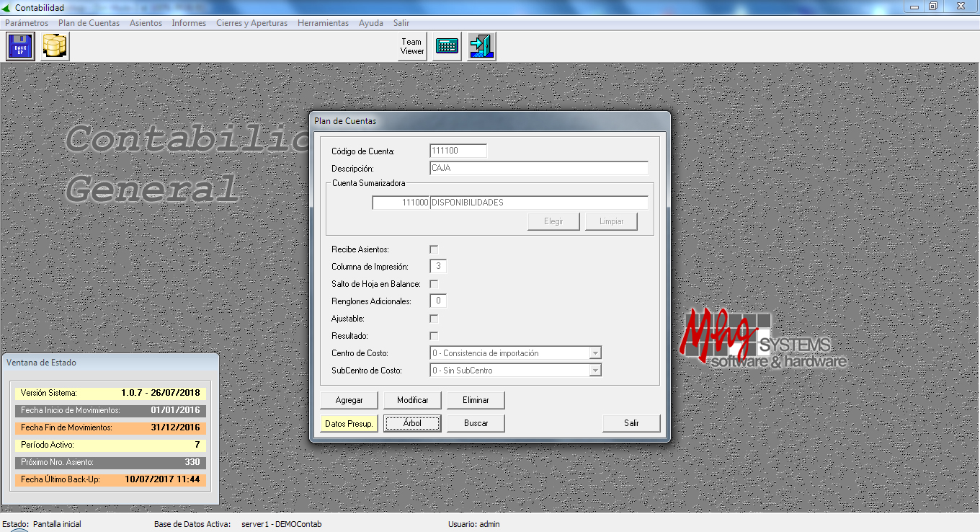Check the Ajustable checkbox

pos(434,319)
